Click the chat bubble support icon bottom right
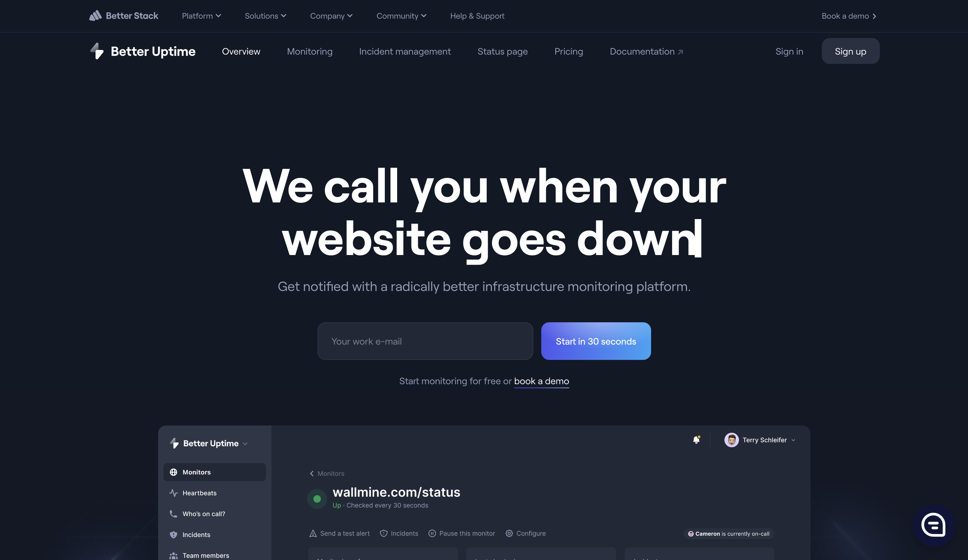The image size is (968, 560). point(933,527)
